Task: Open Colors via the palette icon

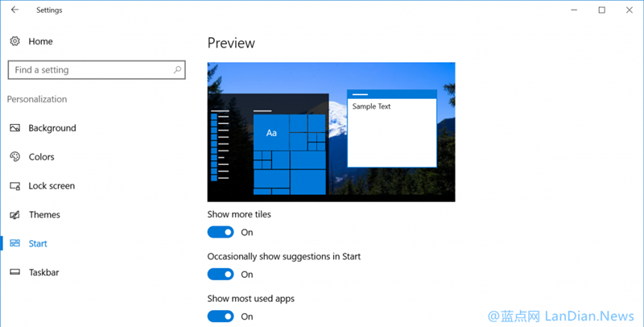Action: tap(14, 157)
